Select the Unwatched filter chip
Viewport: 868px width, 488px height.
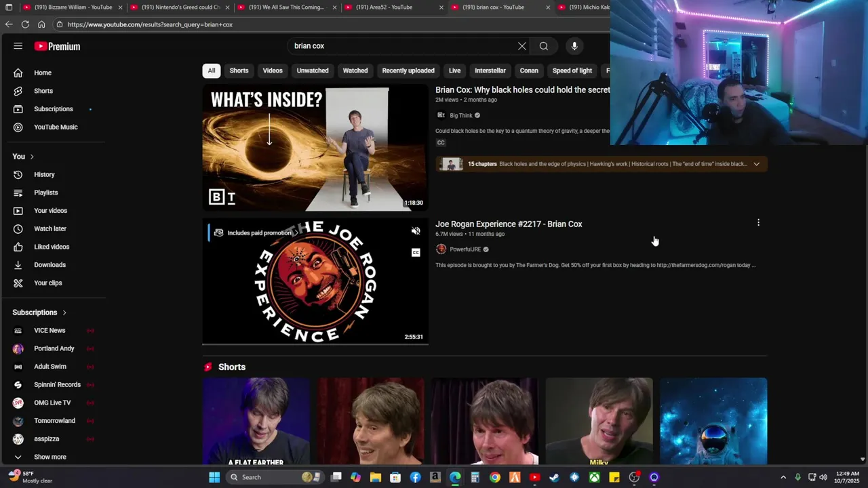[x=313, y=70]
